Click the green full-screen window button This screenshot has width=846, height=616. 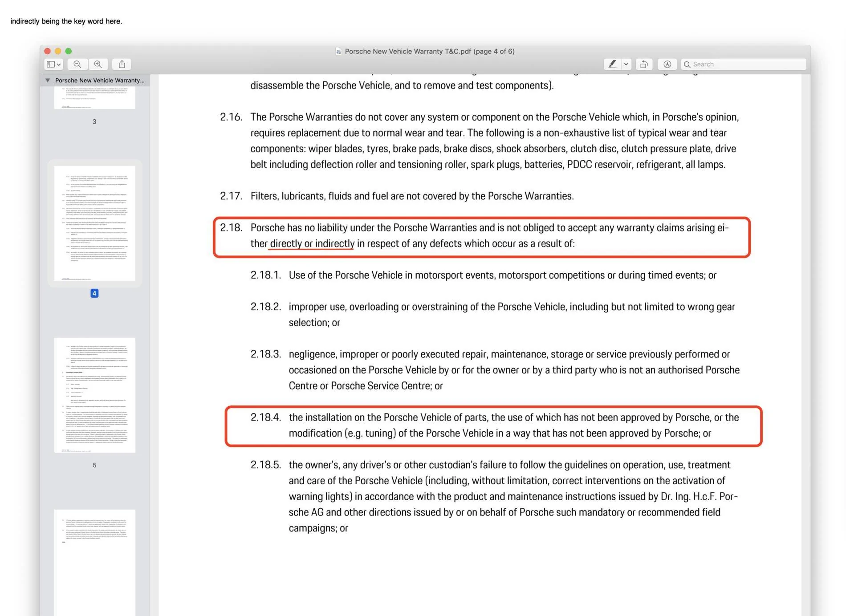tap(68, 51)
